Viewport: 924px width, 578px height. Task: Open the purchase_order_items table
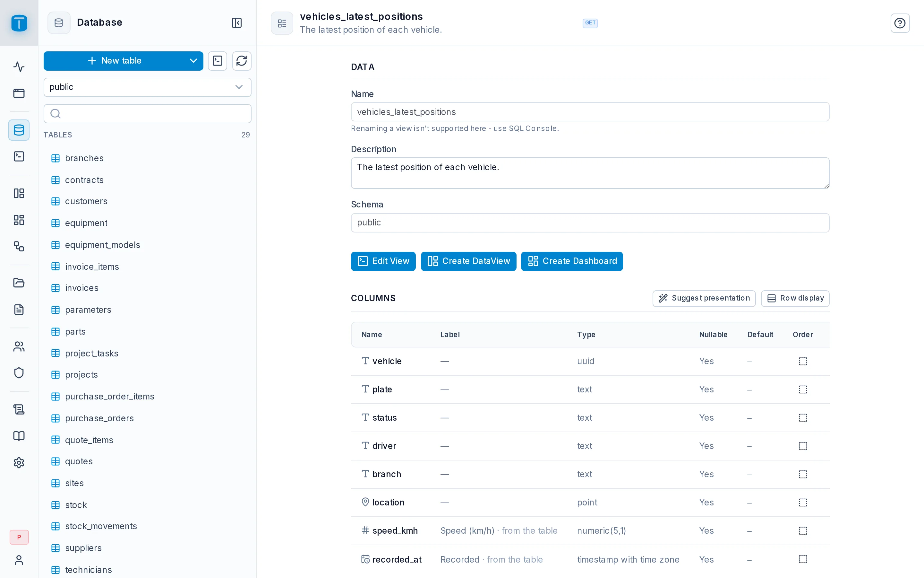pos(147,397)
